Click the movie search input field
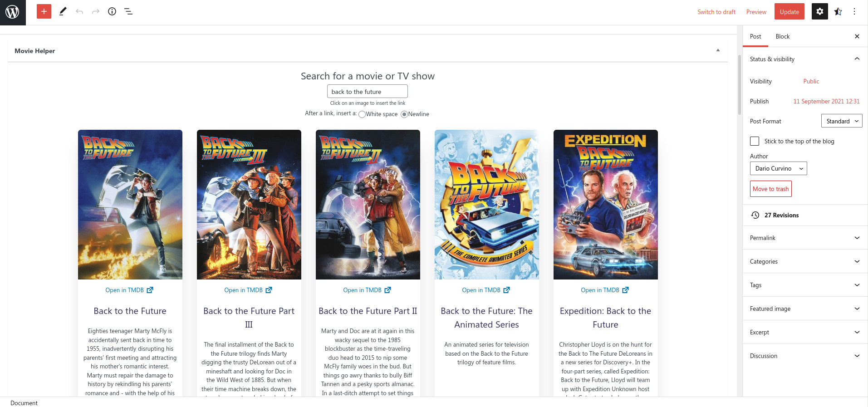The width and height of the screenshot is (868, 407). click(x=368, y=91)
